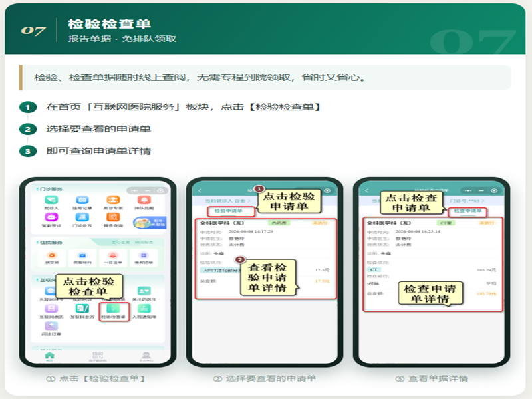This screenshot has height=399, width=532.
Task: Expand the 门诊号 outpatient number chevron
Action: tap(483, 201)
